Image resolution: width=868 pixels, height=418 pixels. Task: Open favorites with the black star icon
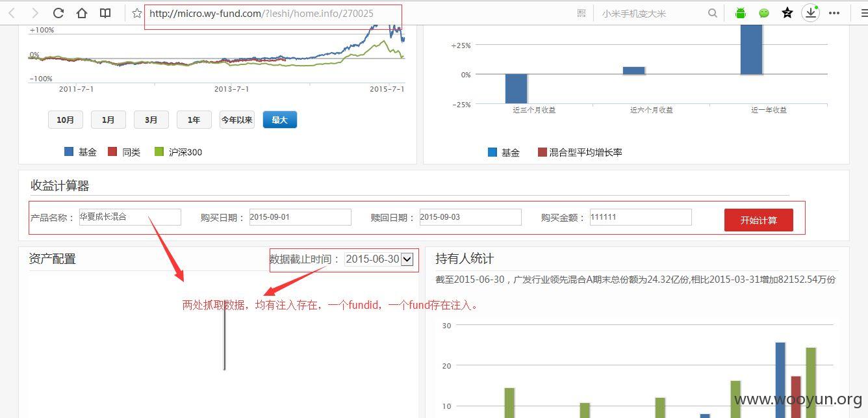[787, 13]
